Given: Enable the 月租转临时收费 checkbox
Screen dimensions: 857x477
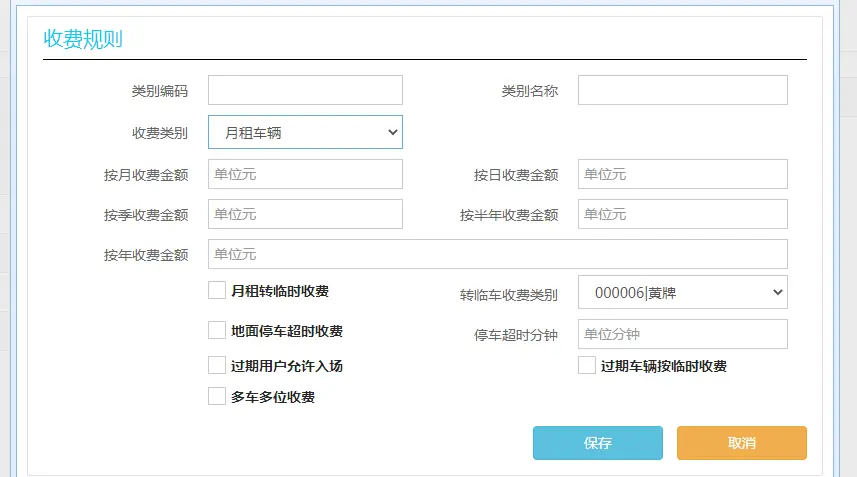Looking at the screenshot, I should [217, 291].
